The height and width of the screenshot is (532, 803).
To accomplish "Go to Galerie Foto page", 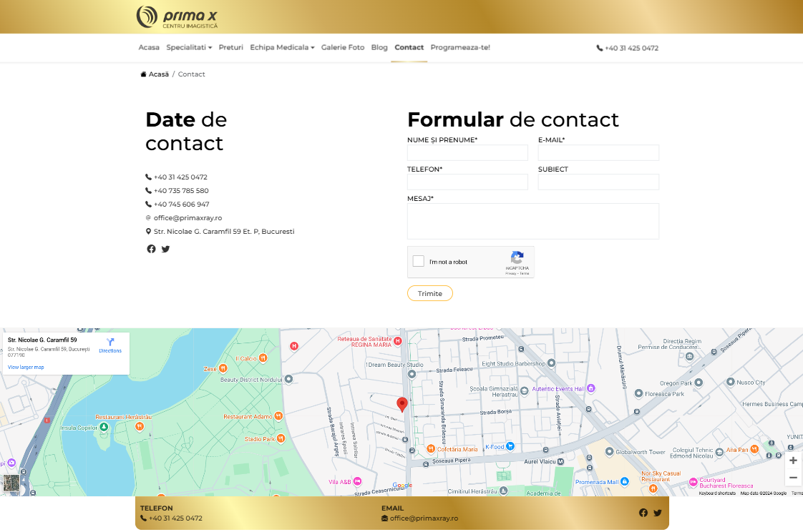I will 342,48.
